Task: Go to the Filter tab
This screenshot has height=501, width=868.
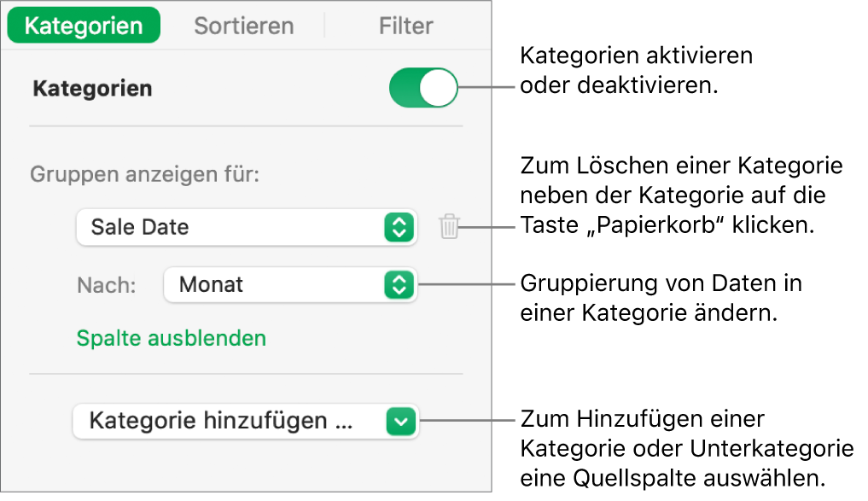Action: [405, 26]
